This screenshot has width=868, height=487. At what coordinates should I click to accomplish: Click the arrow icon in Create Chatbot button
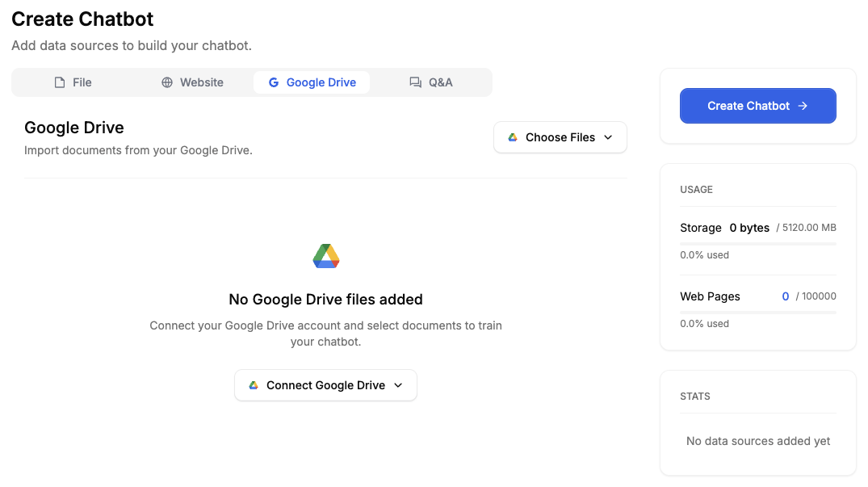click(802, 106)
